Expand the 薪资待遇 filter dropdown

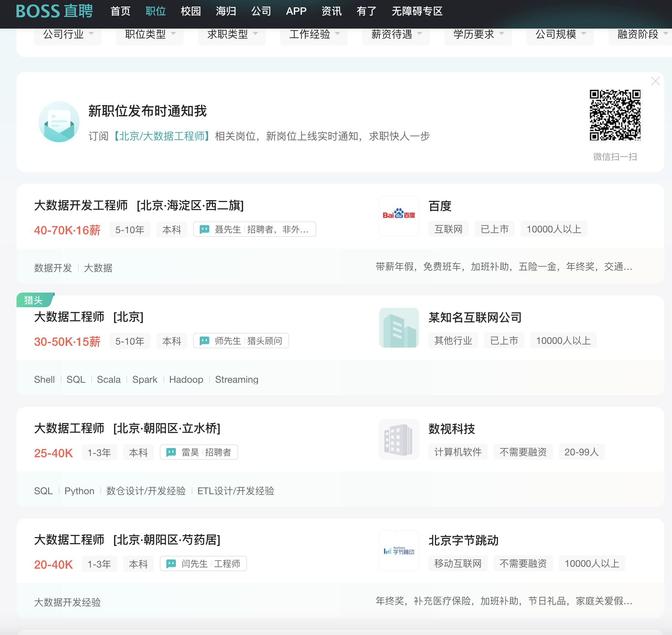[396, 34]
